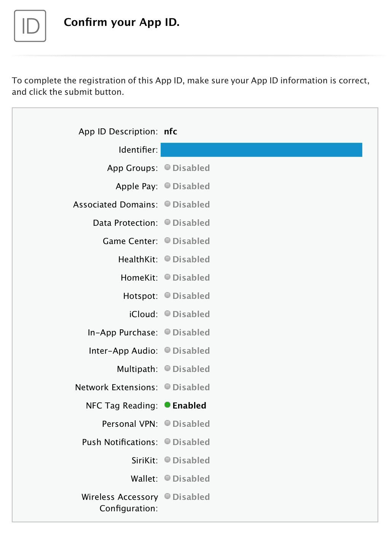Click the App Groups disabled status dot
392x533 pixels.
167,167
